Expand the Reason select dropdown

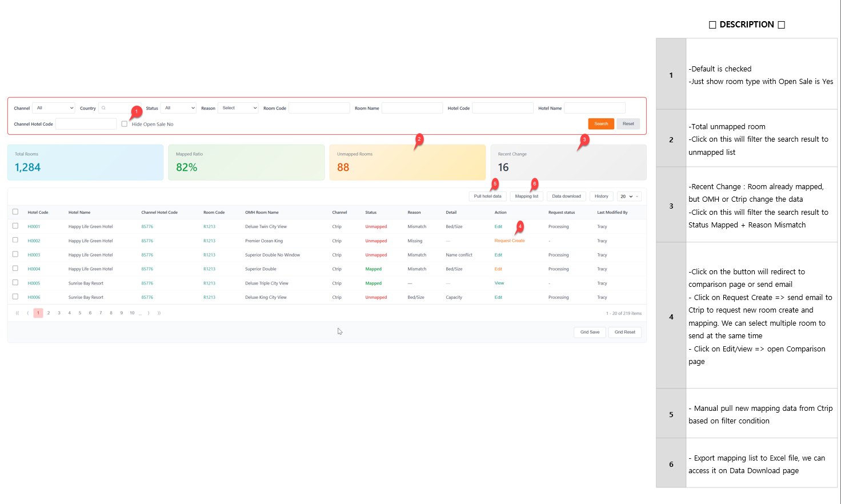click(238, 108)
